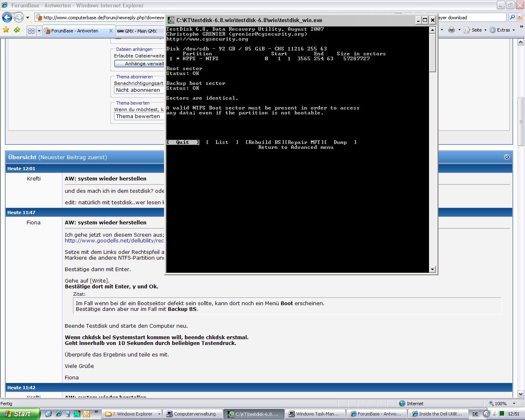525x420 pixels.
Task: Open the goodells.net dellutility link
Action: click(x=114, y=240)
